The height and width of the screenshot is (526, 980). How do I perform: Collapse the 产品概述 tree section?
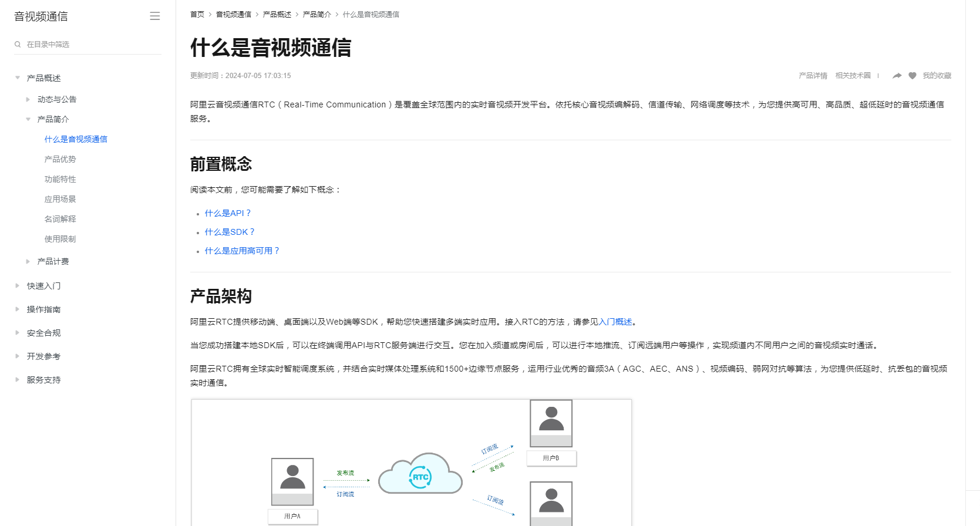coord(18,78)
